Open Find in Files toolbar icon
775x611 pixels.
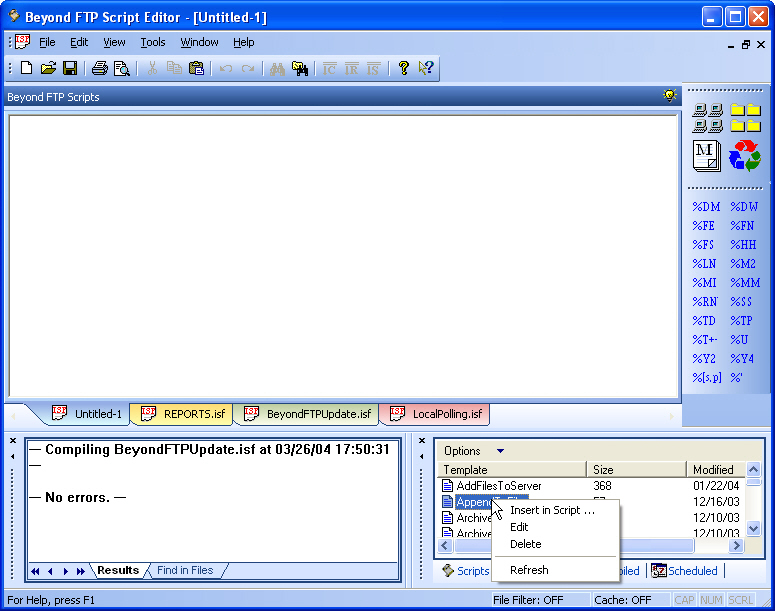coord(300,69)
